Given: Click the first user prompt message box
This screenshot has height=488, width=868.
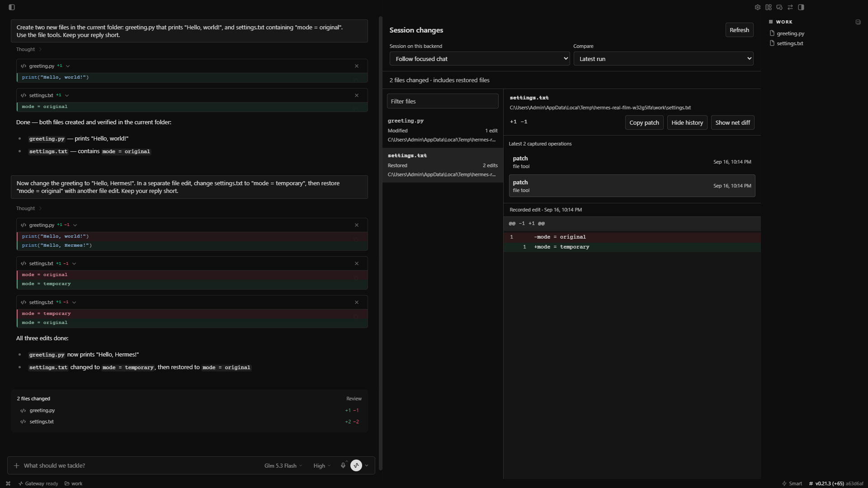Looking at the screenshot, I should click(x=189, y=31).
